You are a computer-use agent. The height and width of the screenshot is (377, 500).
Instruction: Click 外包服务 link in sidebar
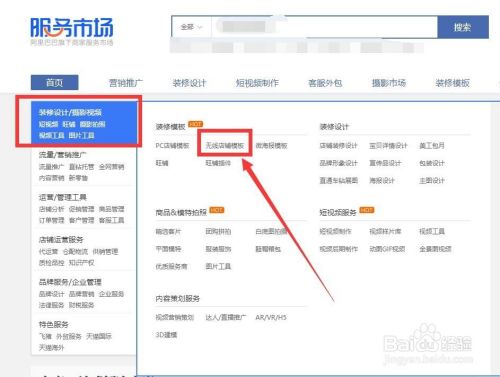coord(69,336)
